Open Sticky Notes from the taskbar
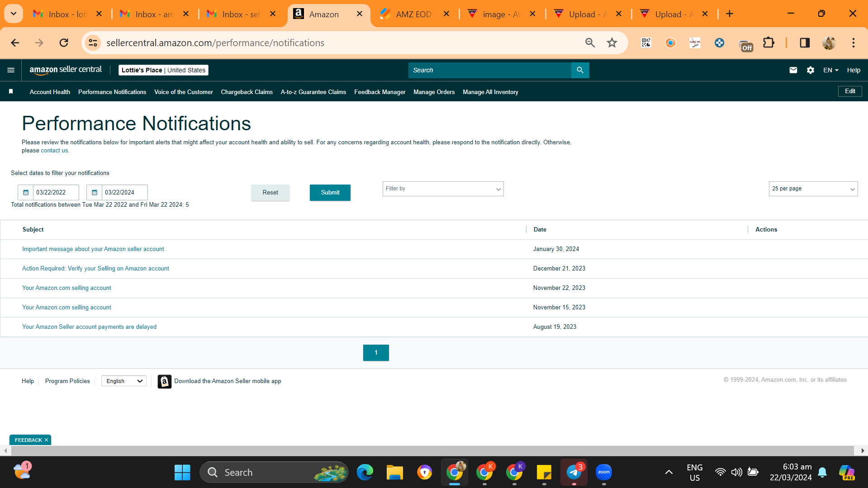Screen dimensions: 868x488 544,473
